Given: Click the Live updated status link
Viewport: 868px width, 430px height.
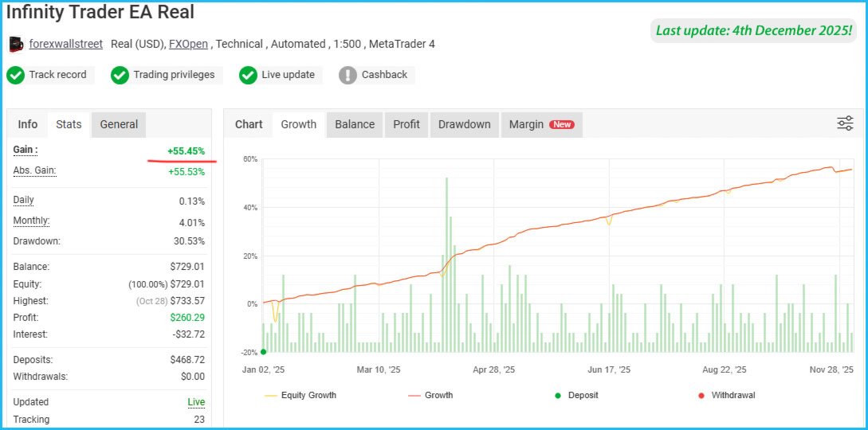Looking at the screenshot, I should click(x=196, y=402).
